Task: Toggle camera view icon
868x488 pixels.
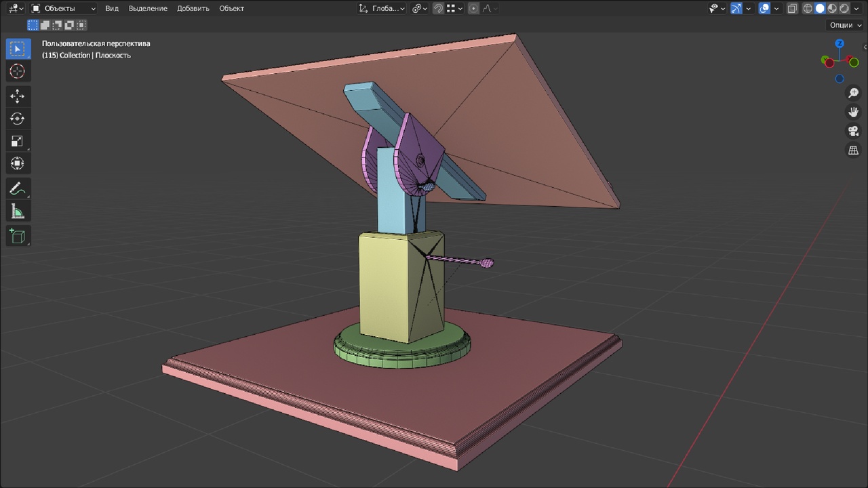Action: pos(853,131)
